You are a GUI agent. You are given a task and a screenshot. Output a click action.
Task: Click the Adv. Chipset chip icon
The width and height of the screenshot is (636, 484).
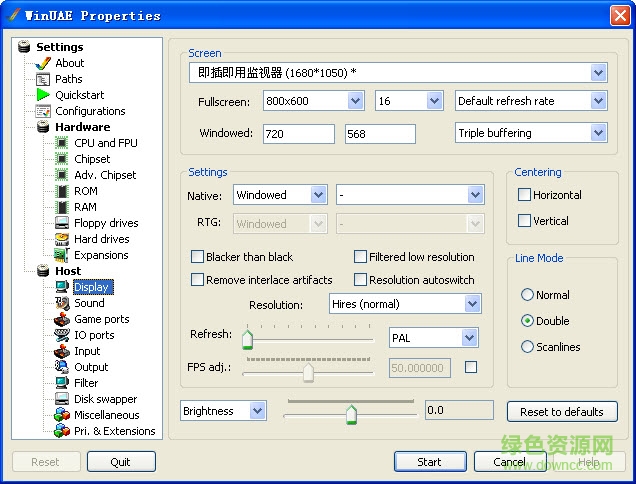coord(62,175)
